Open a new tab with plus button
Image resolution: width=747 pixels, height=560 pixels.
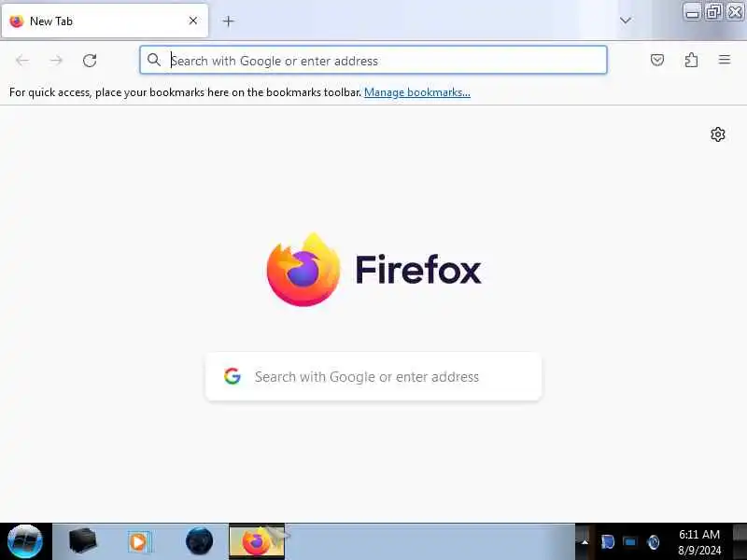228,21
